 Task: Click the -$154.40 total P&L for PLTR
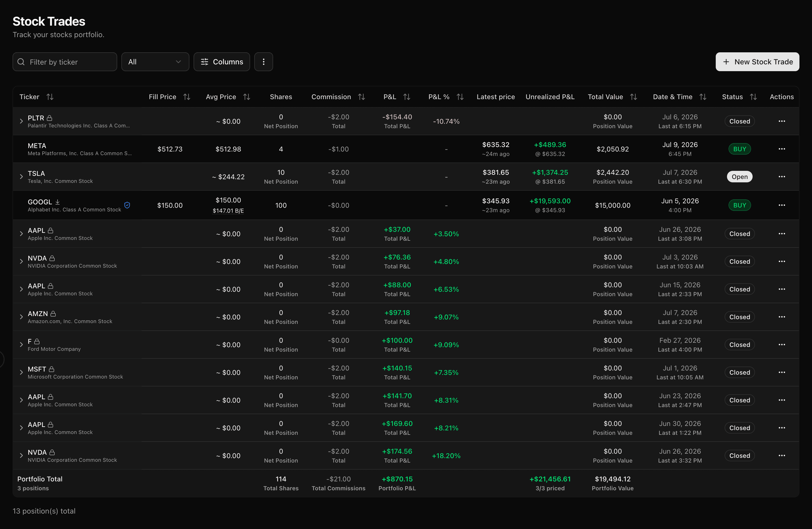coord(397,117)
